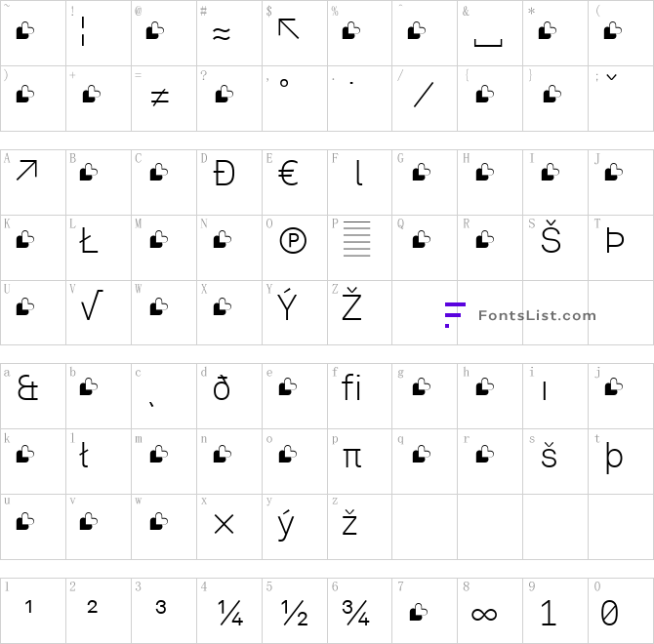Select the multiplication cross in cell x
This screenshot has width=654, height=644.
[x=224, y=524]
